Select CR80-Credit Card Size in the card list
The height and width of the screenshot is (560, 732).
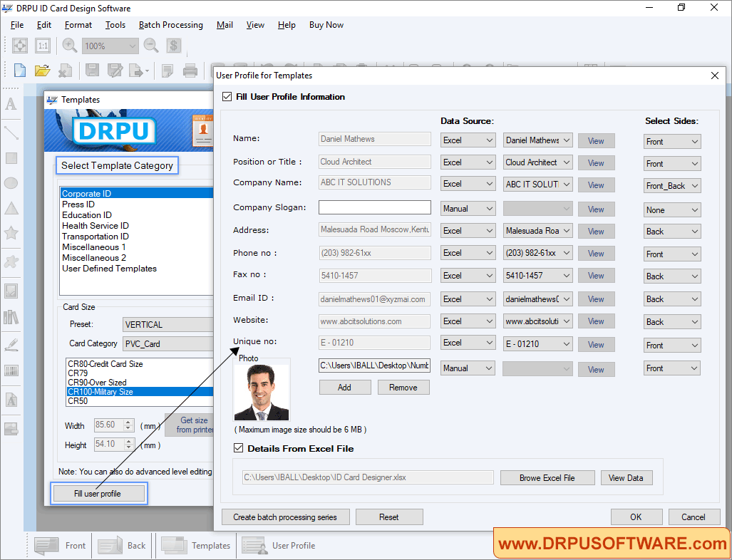[x=105, y=364]
